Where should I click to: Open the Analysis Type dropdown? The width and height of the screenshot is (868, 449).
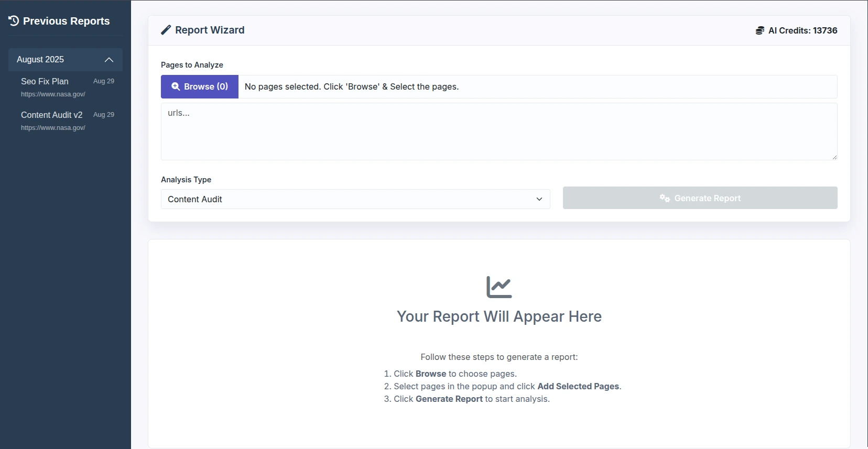tap(355, 199)
